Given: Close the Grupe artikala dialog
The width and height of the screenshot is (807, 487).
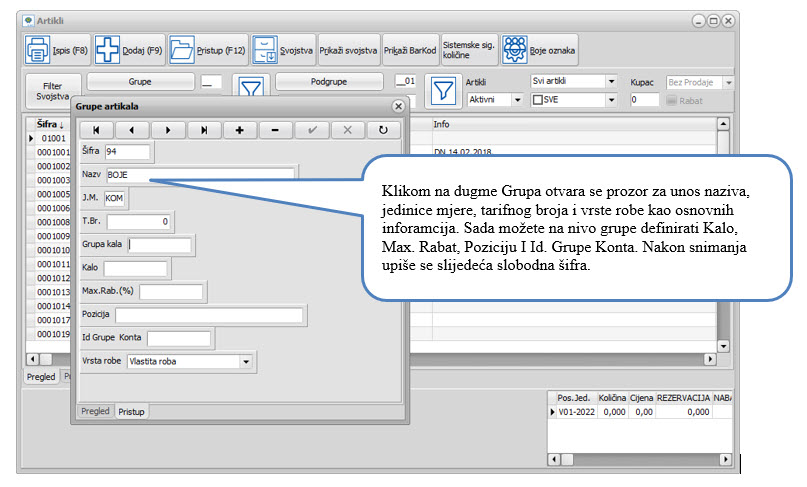Looking at the screenshot, I should pyautogui.click(x=398, y=107).
